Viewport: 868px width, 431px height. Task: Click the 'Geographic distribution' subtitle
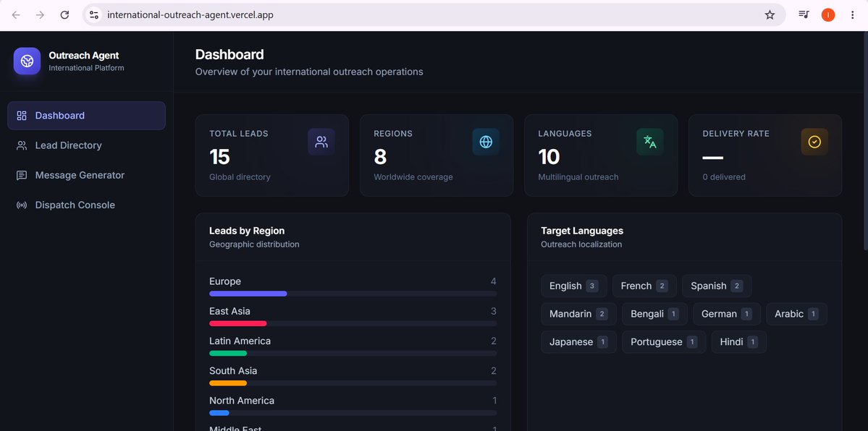(254, 244)
